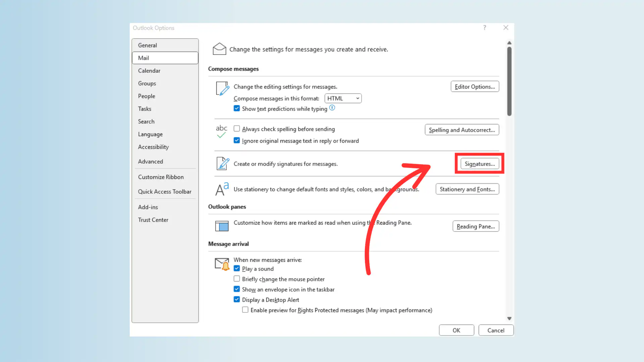Screen dimensions: 644x362
Task: Select the Advanced options section
Action: tap(151, 161)
